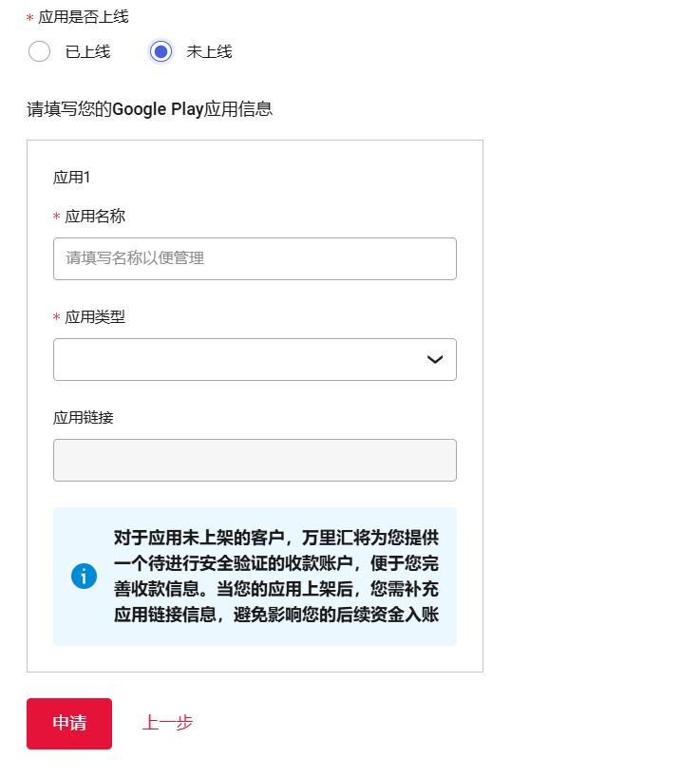Click the 应用名称 field label
700x777 pixels.
coord(95,217)
